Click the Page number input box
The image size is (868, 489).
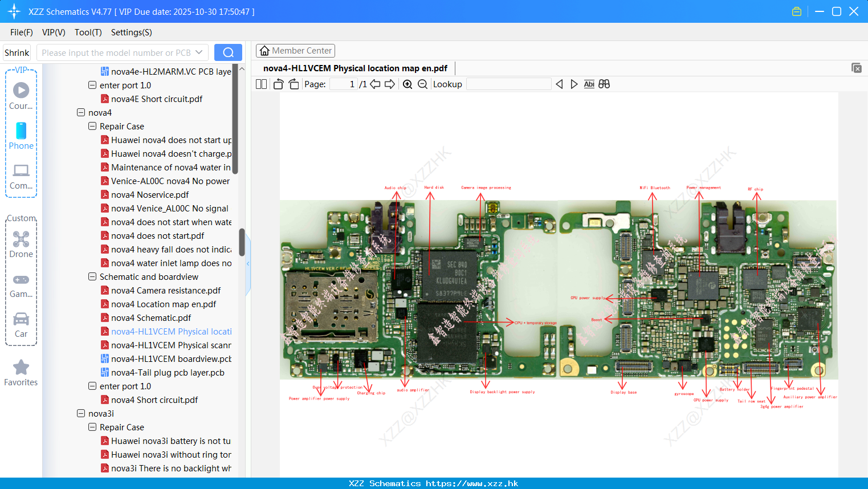click(343, 84)
